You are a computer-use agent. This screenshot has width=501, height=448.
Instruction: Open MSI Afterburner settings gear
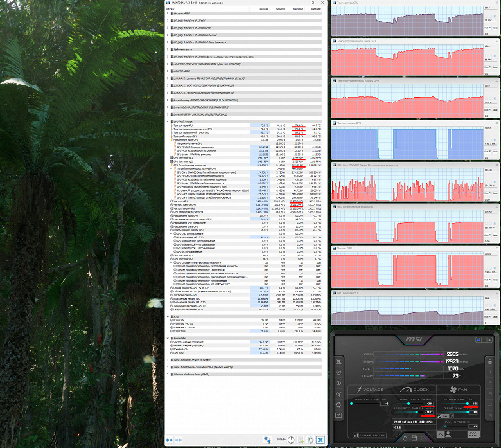click(338, 404)
